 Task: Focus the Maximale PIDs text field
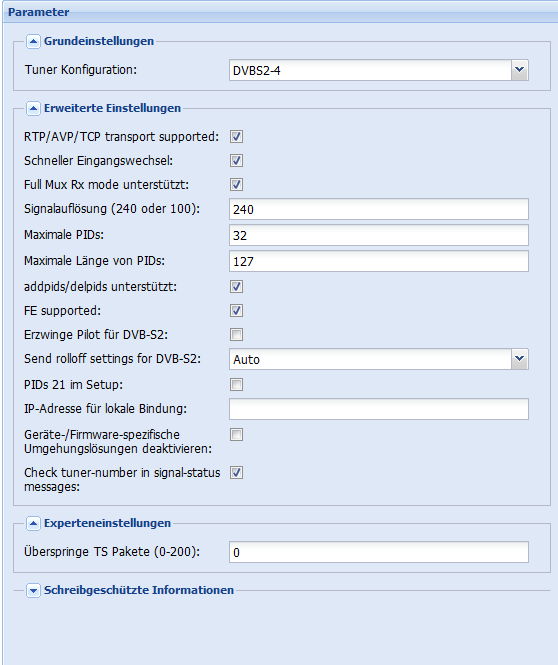(x=379, y=235)
